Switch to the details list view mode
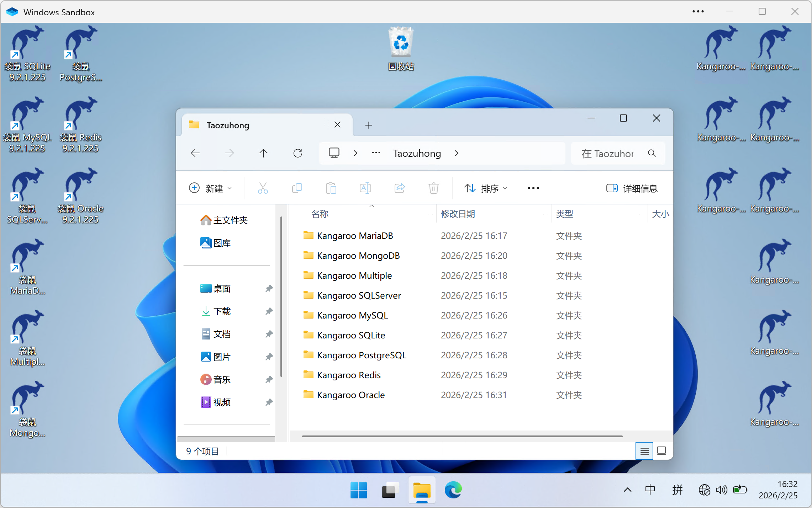The image size is (812, 508). (644, 451)
